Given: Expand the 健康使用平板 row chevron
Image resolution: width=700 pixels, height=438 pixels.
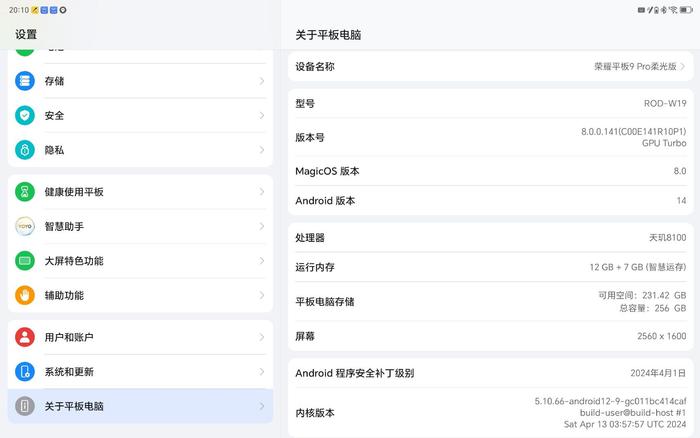Looking at the screenshot, I should [x=262, y=192].
